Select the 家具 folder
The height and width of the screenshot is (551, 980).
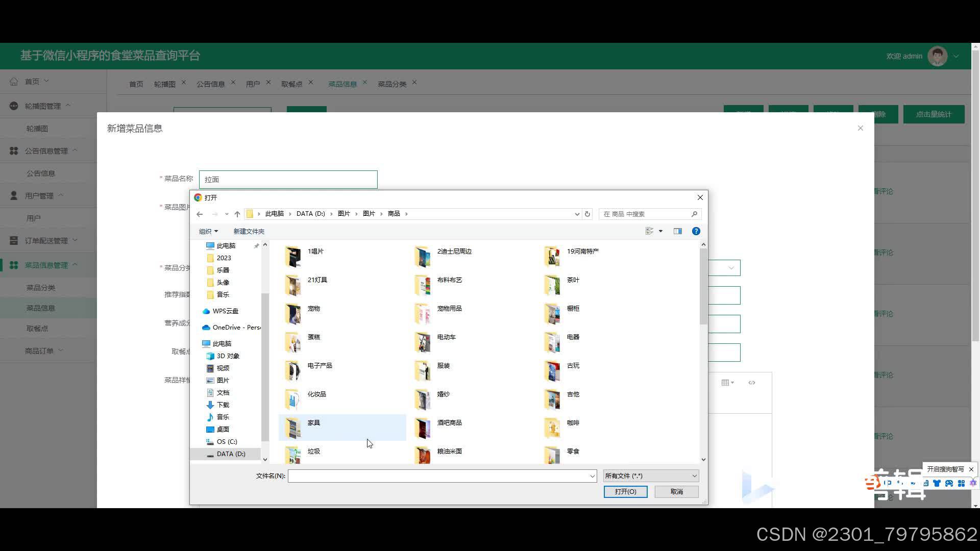click(313, 423)
